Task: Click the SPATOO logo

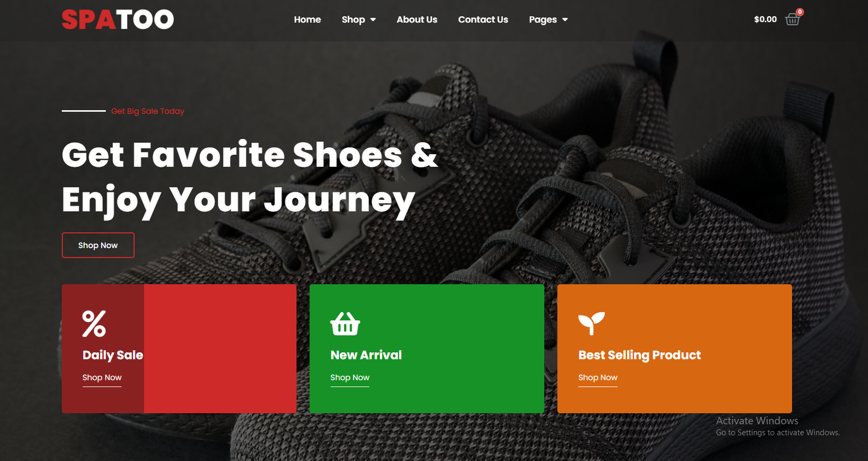Action: pyautogui.click(x=118, y=20)
